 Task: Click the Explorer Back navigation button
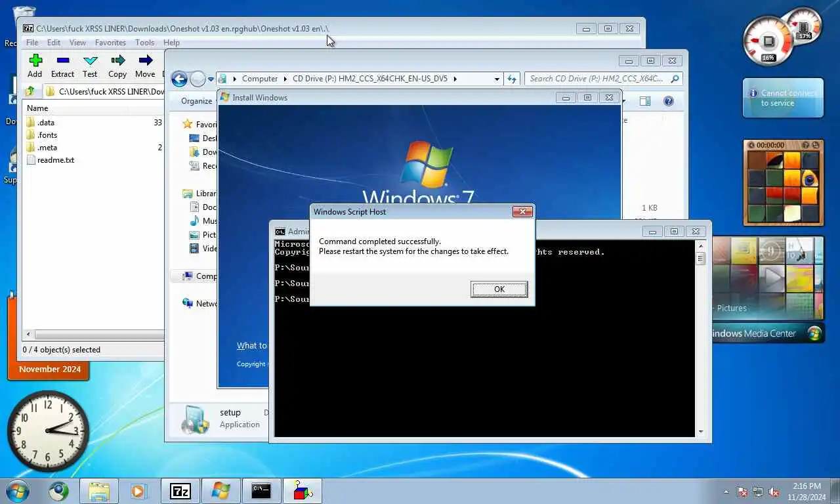[x=179, y=79]
